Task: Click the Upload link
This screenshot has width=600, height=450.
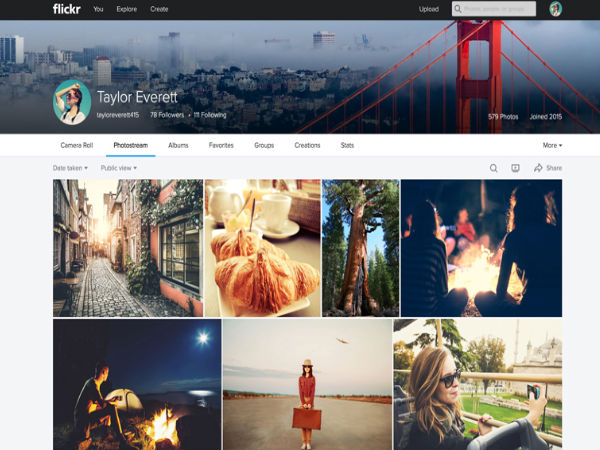Action: tap(429, 9)
